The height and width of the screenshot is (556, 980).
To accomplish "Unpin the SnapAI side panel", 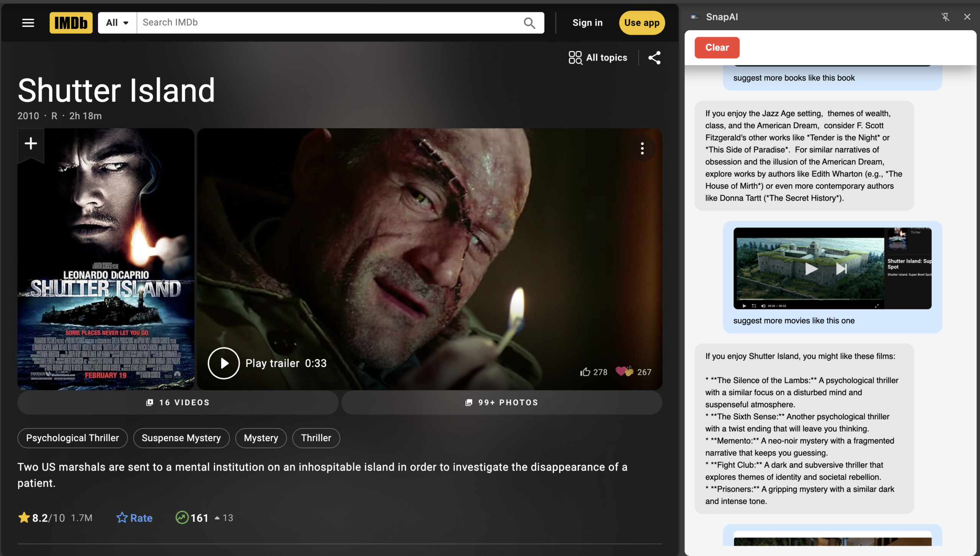I will 945,17.
